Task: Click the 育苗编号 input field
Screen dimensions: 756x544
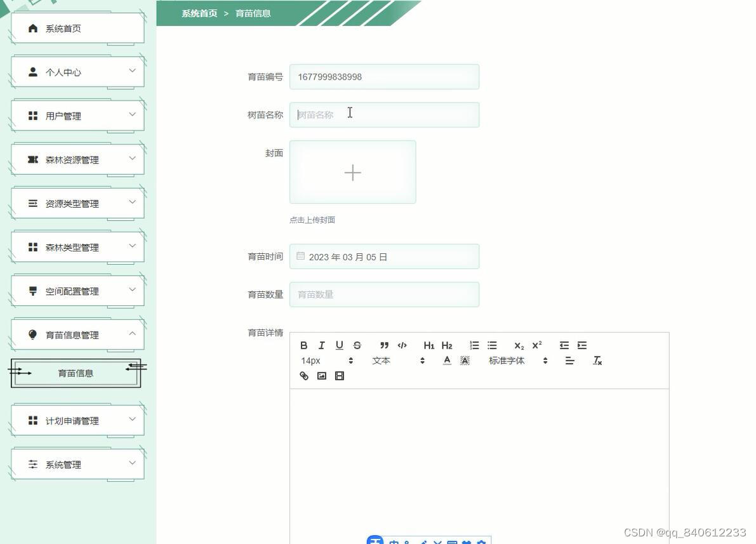Action: pyautogui.click(x=384, y=77)
